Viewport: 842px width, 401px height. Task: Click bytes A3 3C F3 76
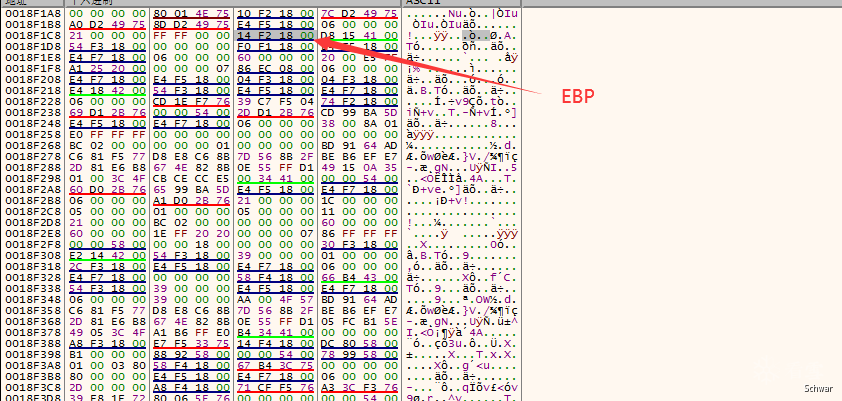click(x=359, y=388)
